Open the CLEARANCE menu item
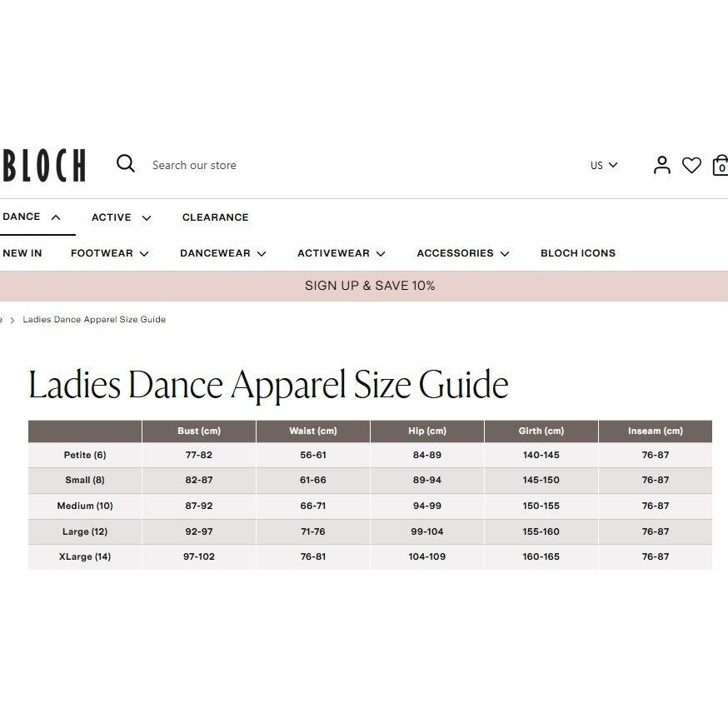Viewport: 728px width, 728px height. tap(216, 217)
